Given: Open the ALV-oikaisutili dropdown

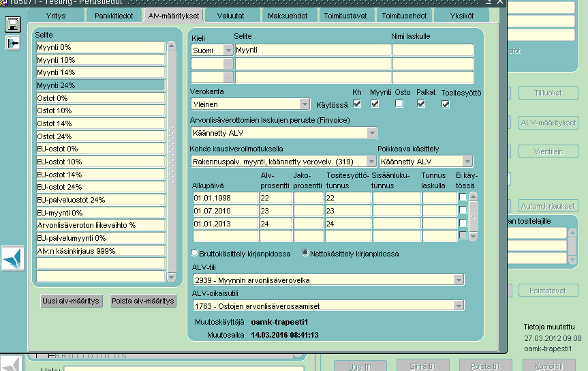Looking at the screenshot, I should (459, 306).
